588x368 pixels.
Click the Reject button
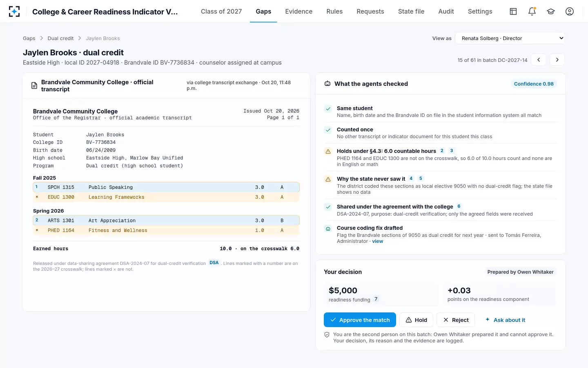[x=456, y=320]
